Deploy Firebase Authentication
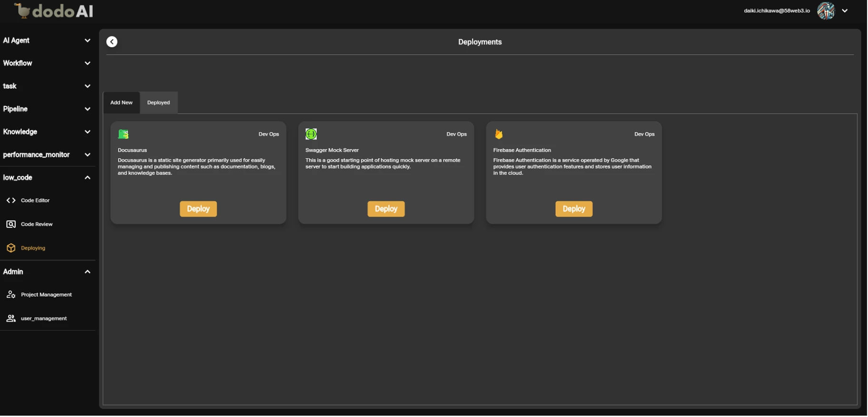The width and height of the screenshot is (868, 417). [574, 209]
